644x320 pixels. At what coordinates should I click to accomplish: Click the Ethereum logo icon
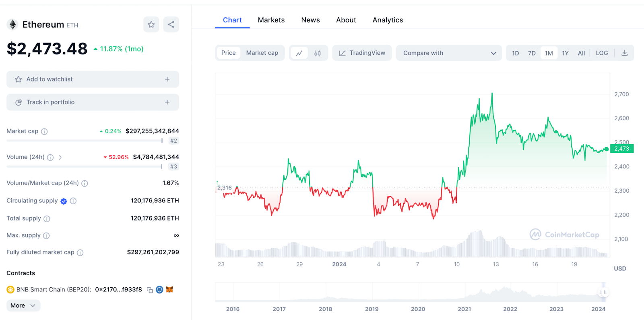coord(12,25)
